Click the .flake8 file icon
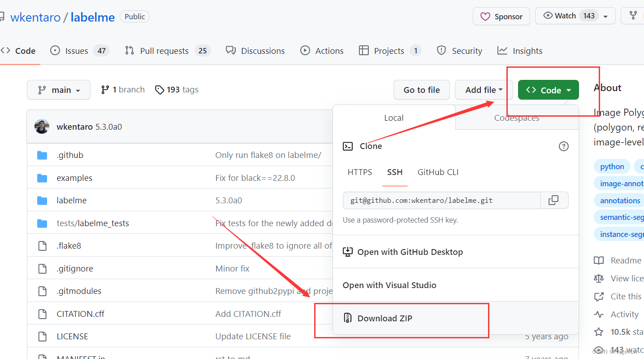Viewport: 644px width, 359px height. tap(42, 246)
